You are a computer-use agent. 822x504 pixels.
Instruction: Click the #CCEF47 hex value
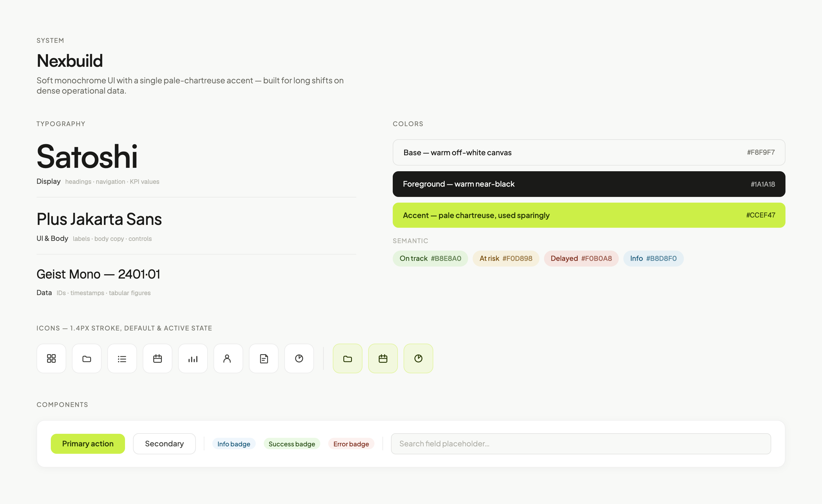click(761, 215)
